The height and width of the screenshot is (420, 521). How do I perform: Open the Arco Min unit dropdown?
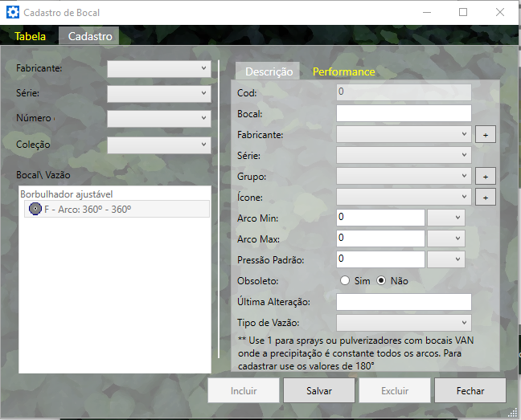[446, 218]
